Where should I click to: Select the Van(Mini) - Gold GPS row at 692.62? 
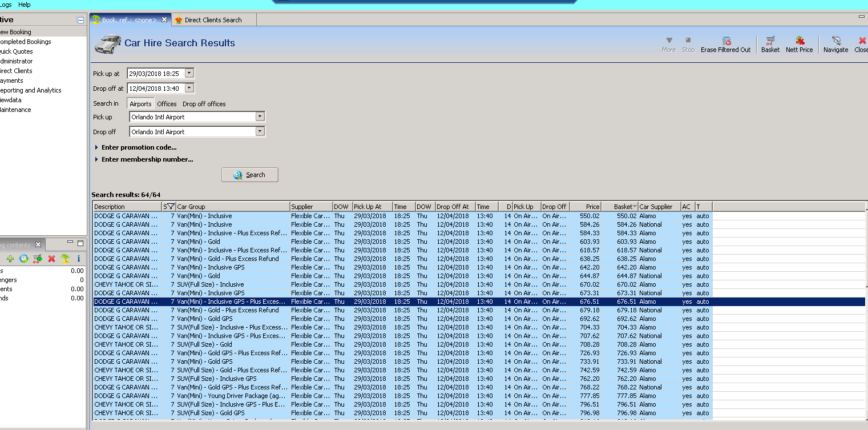coord(479,319)
